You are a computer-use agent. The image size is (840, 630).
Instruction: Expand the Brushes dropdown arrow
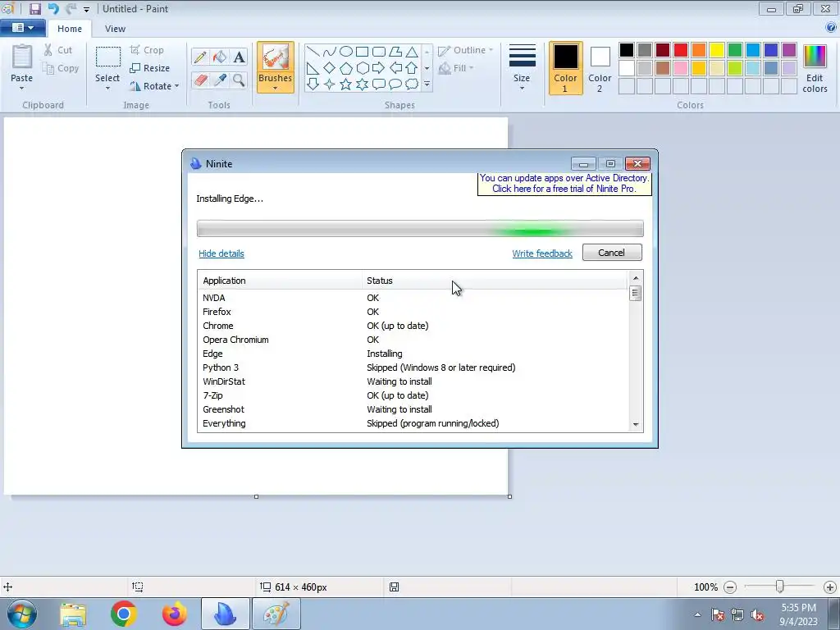[276, 89]
